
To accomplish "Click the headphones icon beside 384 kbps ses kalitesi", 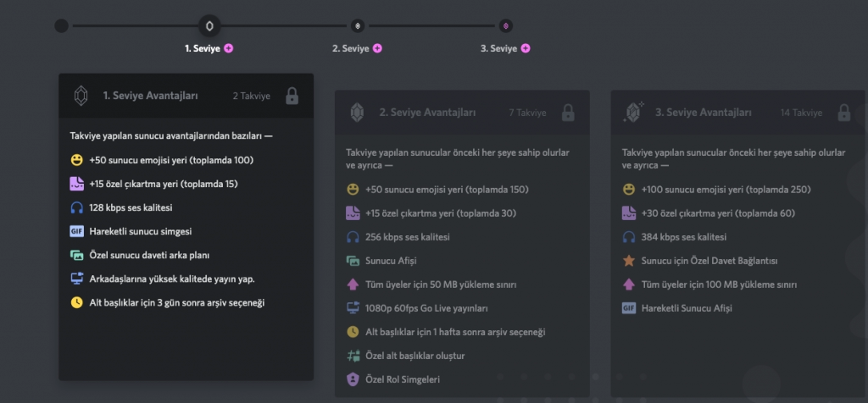I will 628,237.
